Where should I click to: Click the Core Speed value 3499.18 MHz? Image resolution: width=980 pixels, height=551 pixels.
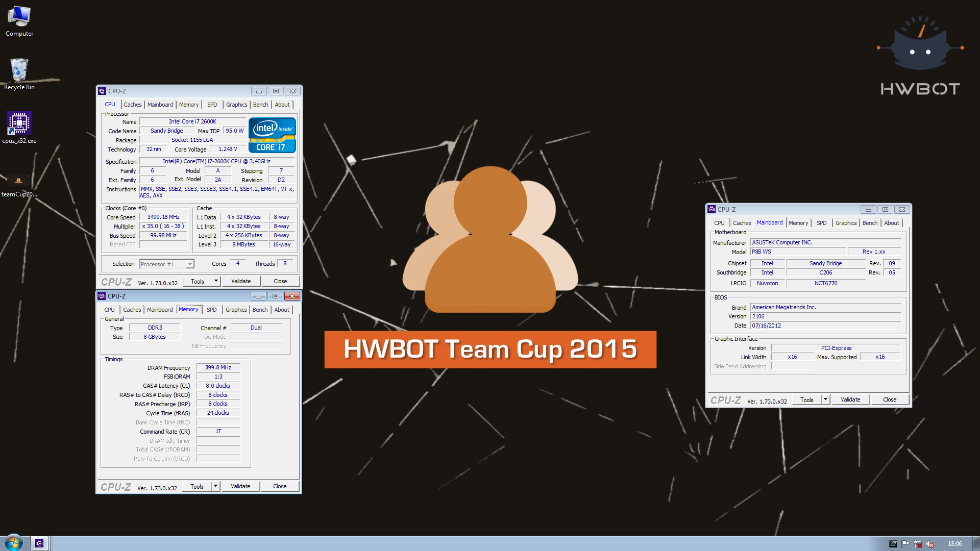click(x=163, y=217)
